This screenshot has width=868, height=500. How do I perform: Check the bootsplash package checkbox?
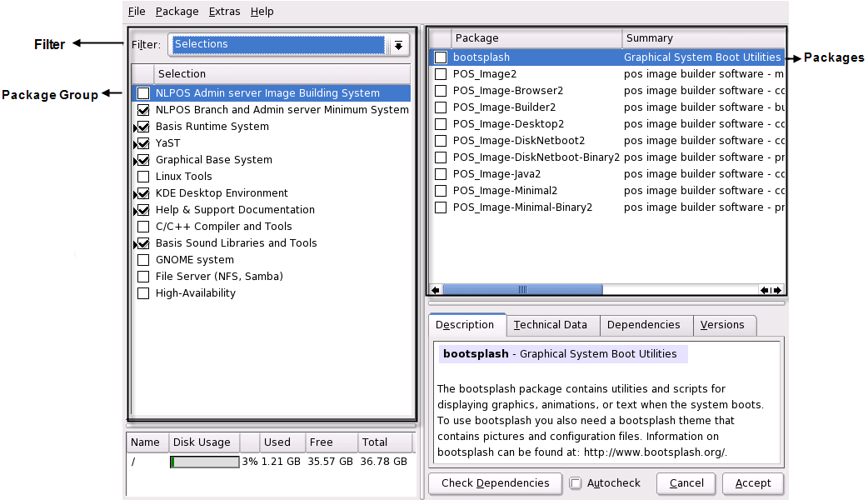click(441, 57)
